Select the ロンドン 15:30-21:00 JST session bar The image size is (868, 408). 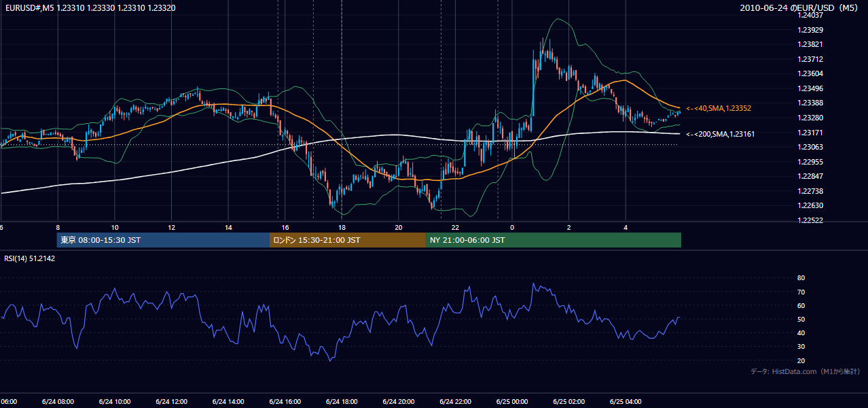348,240
